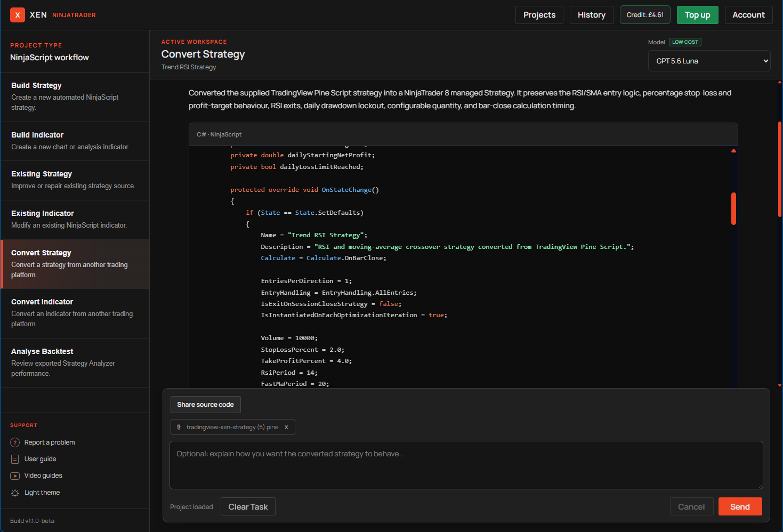This screenshot has height=532, width=783.
Task: Click the Share source code button
Action: (206, 405)
